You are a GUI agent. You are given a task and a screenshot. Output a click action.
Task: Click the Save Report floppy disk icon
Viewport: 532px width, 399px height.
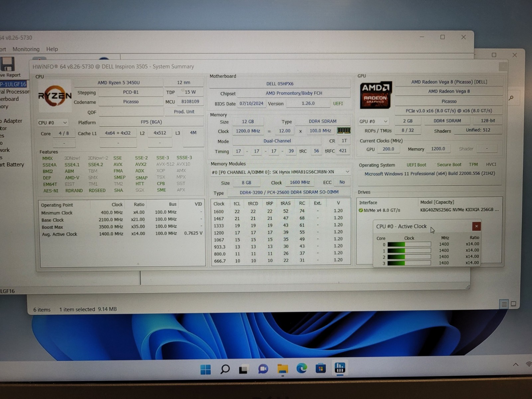pos(7,64)
